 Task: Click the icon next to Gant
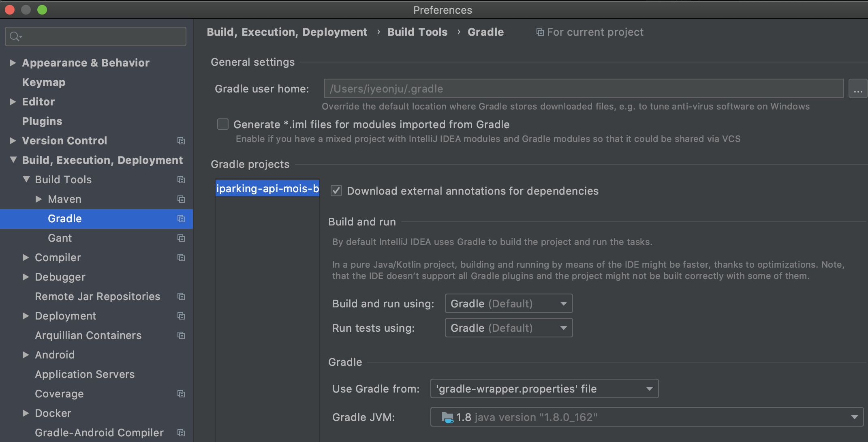click(x=181, y=238)
